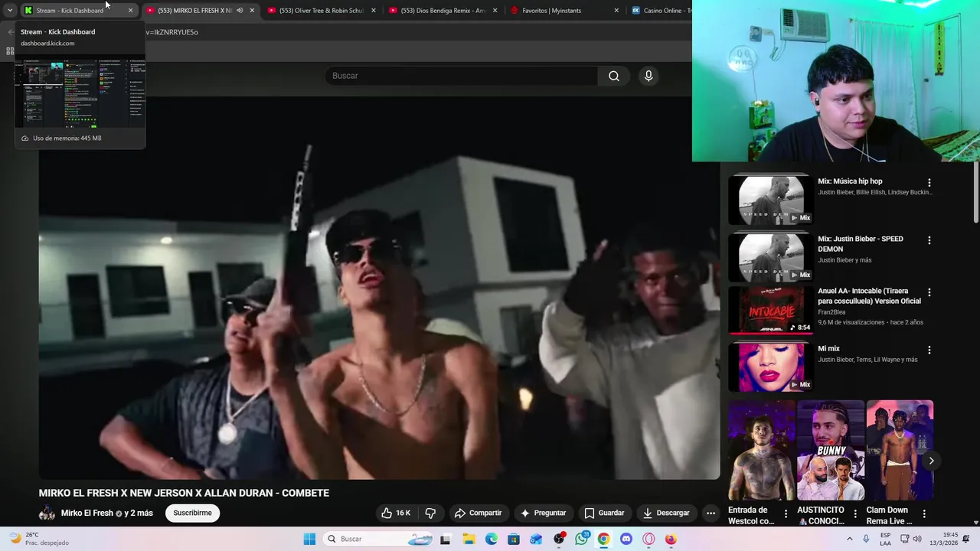This screenshot has width=980, height=551.
Task: Open Chrome tab search dropdown arrow
Action: point(10,11)
